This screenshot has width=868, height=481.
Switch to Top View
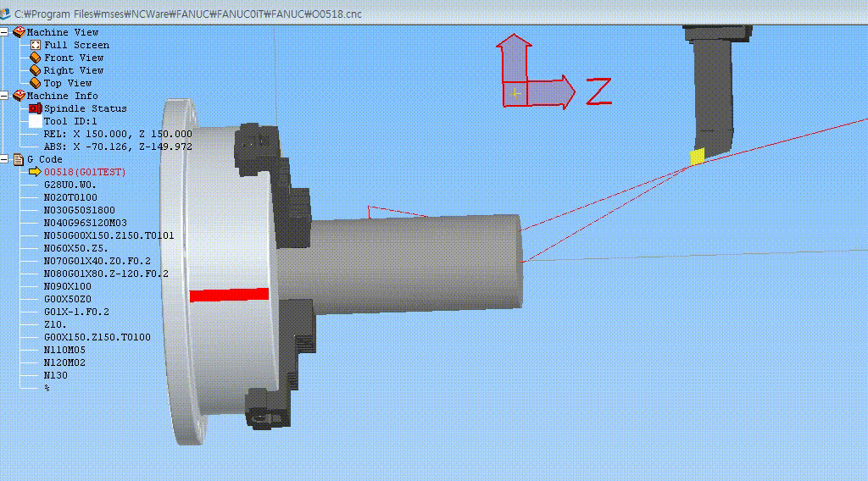pos(68,83)
